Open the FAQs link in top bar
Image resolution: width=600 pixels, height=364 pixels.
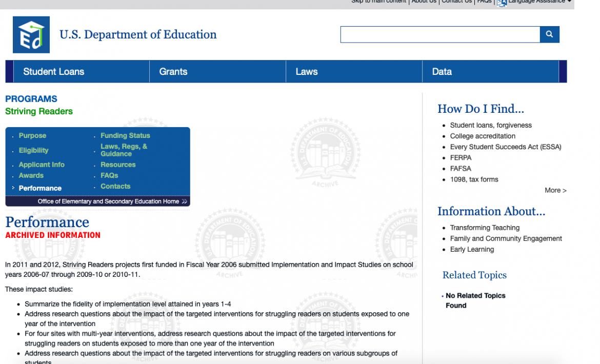(x=485, y=2)
